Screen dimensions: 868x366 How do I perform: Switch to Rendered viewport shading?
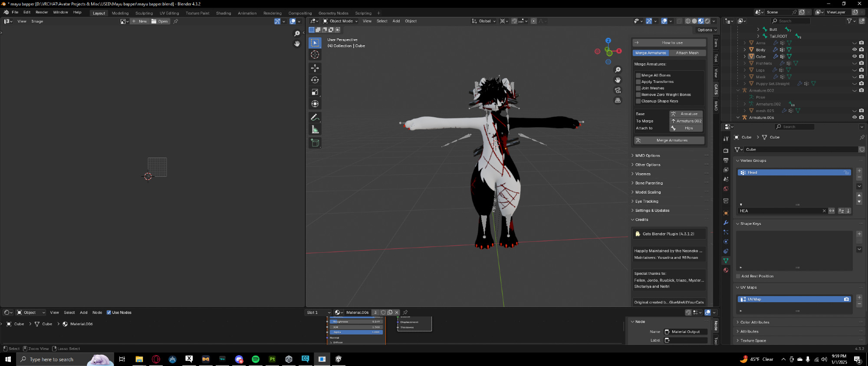click(707, 21)
